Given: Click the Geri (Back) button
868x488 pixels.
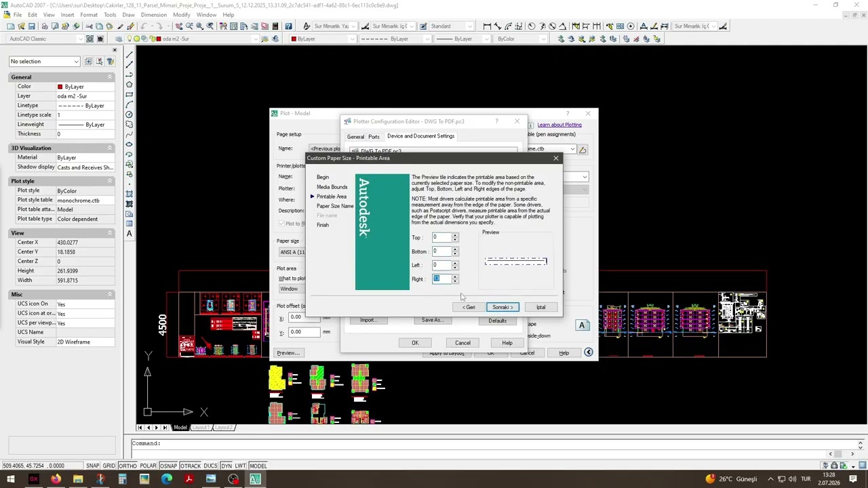Looking at the screenshot, I should pos(469,307).
